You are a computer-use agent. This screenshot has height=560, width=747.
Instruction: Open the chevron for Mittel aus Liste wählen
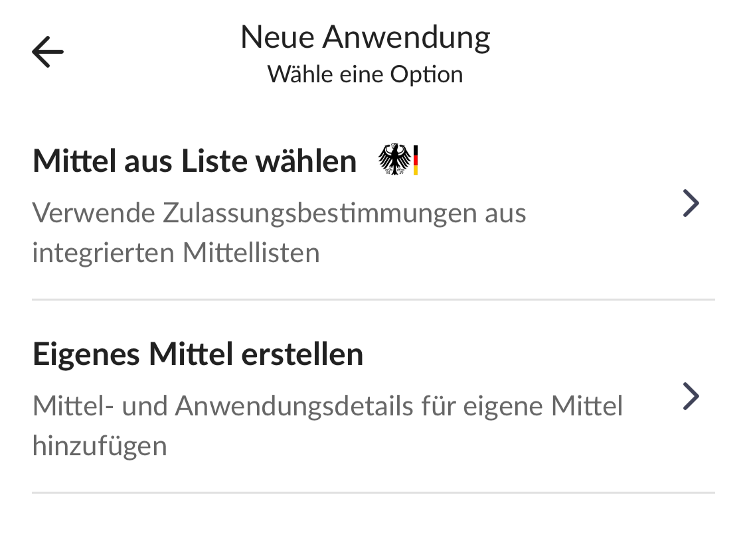(x=691, y=204)
